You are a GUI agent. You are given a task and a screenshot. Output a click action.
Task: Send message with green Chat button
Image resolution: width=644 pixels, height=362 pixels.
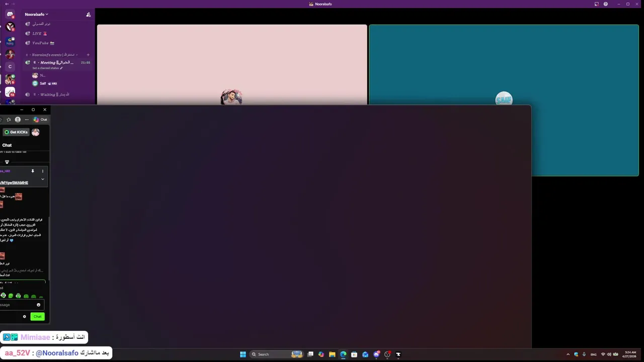(37, 316)
